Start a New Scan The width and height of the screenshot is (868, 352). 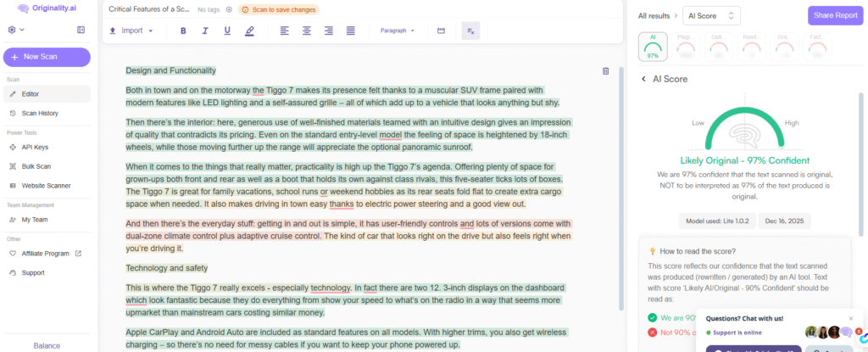(x=47, y=57)
